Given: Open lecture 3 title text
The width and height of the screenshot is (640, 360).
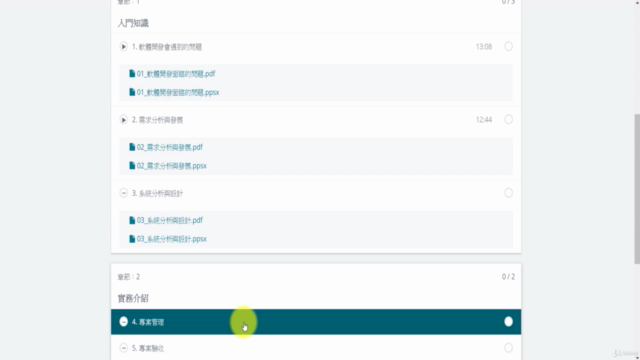Looking at the screenshot, I should pos(157,193).
